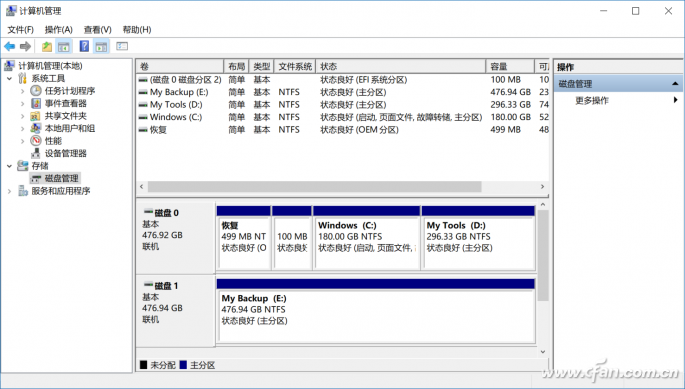This screenshot has height=389, width=685.
Task: Click the 磁盘 0 disk label
Action: coord(166,213)
